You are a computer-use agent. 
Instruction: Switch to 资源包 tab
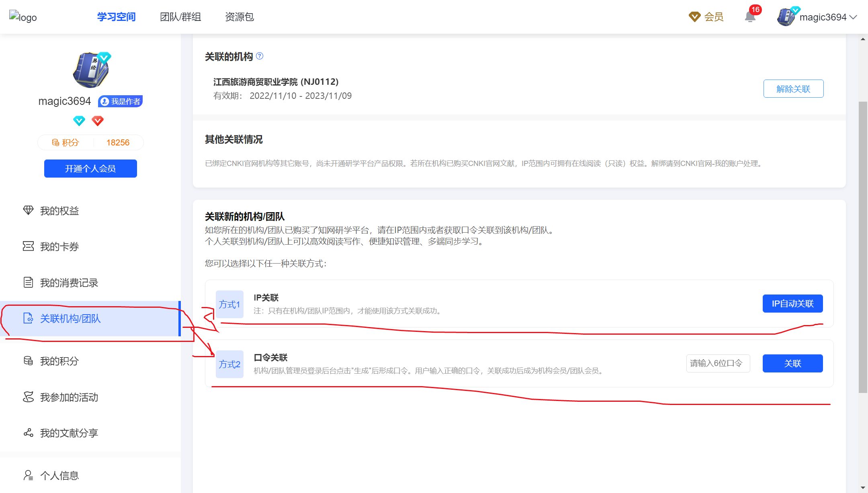[240, 17]
